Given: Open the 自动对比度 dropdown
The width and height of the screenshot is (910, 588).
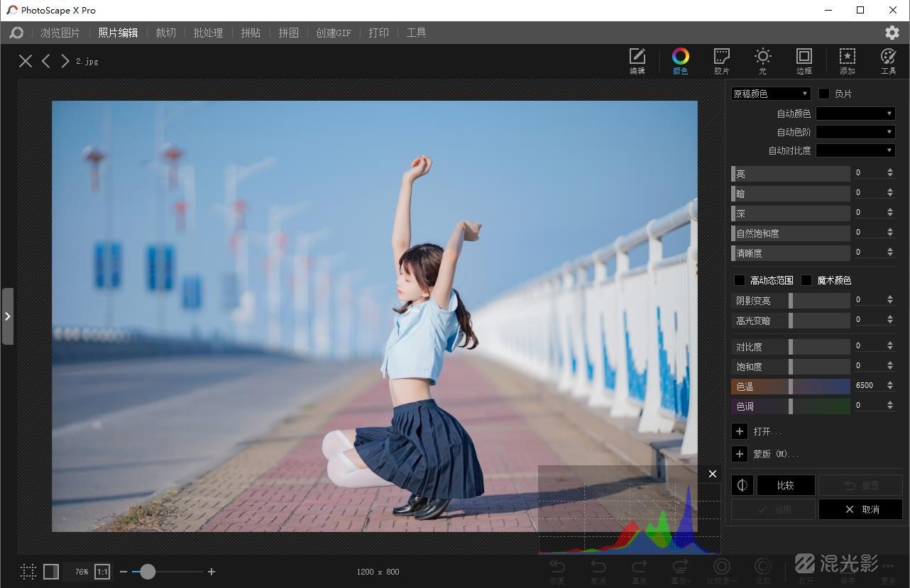Looking at the screenshot, I should coord(855,150).
